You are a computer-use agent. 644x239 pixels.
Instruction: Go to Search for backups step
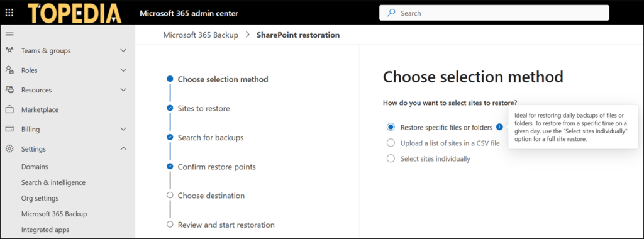tap(211, 138)
